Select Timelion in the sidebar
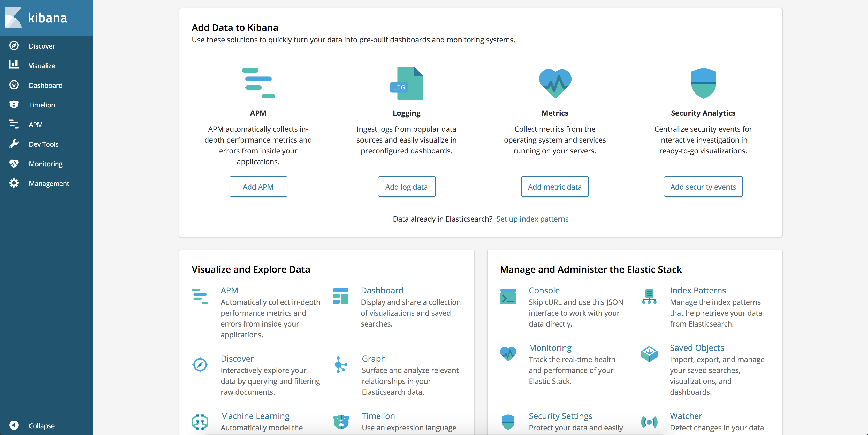The height and width of the screenshot is (435, 868). point(42,105)
